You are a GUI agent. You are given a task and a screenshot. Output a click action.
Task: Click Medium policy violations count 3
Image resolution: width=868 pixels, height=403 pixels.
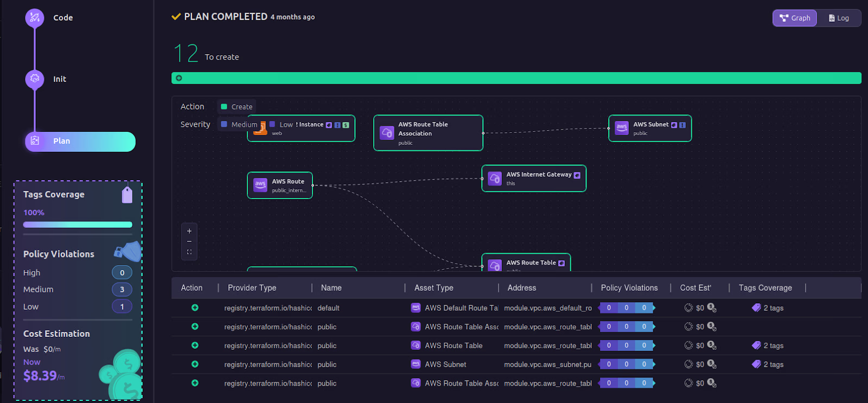tap(122, 290)
